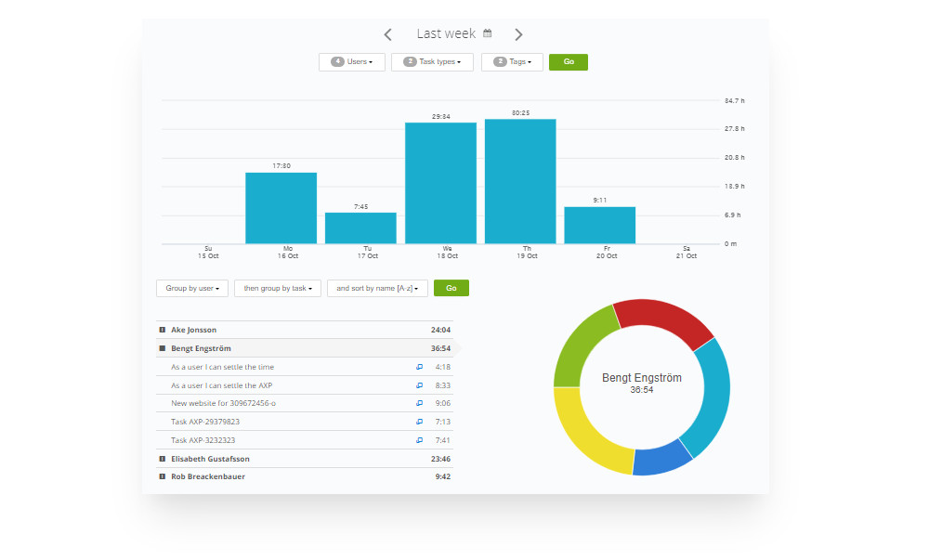
Task: Collapse the Bengt Engström row
Action: (x=163, y=347)
